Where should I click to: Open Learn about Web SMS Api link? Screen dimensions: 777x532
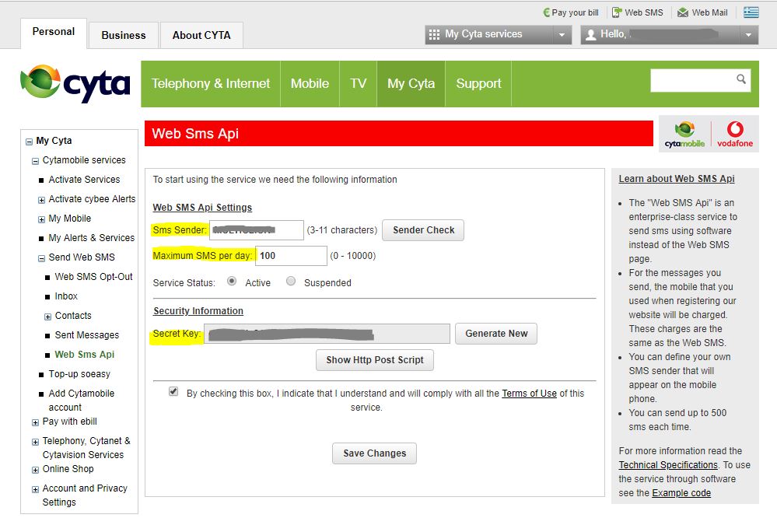click(677, 179)
